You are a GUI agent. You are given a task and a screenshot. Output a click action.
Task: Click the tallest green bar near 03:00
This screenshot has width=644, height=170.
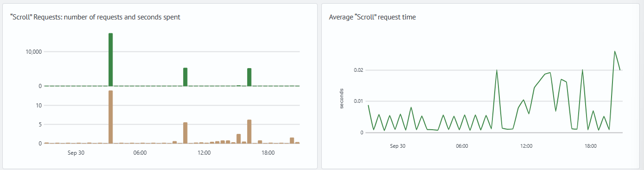point(110,60)
